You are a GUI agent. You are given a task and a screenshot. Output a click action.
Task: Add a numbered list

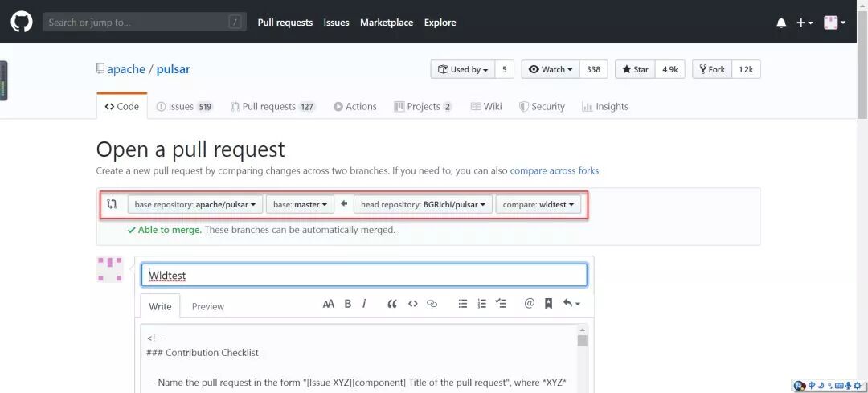[482, 303]
